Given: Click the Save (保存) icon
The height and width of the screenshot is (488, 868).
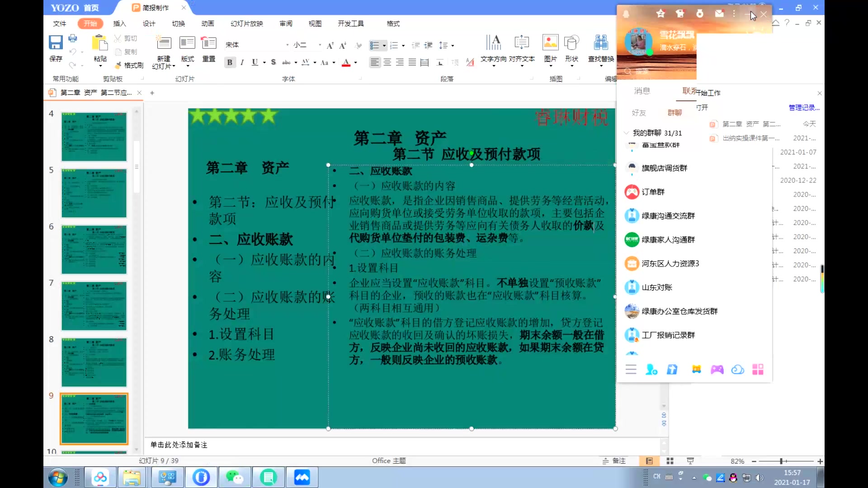Looking at the screenshot, I should click(x=56, y=42).
